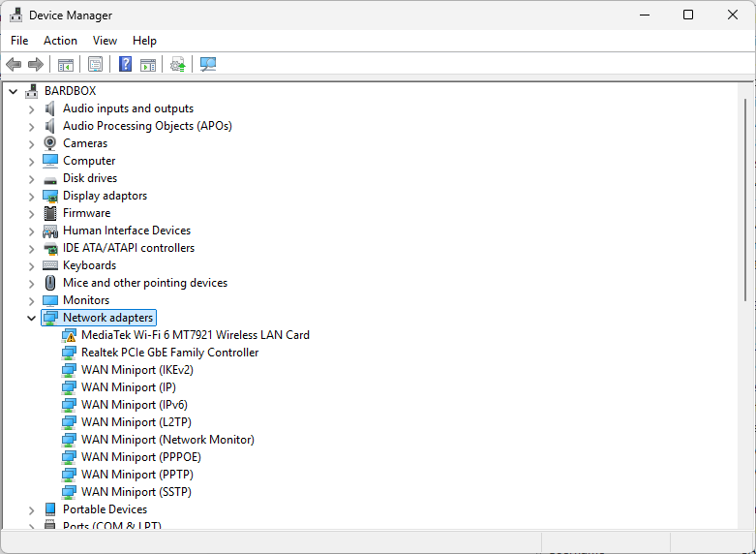Click the Update device driver toolbar icon
The width and height of the screenshot is (756, 554).
tap(178, 64)
